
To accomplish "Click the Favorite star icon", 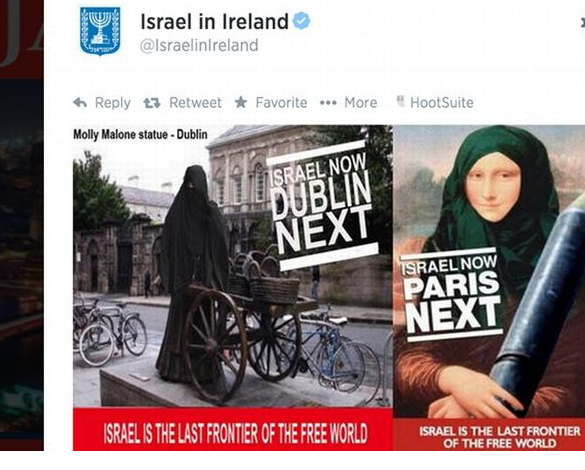I will [x=241, y=102].
